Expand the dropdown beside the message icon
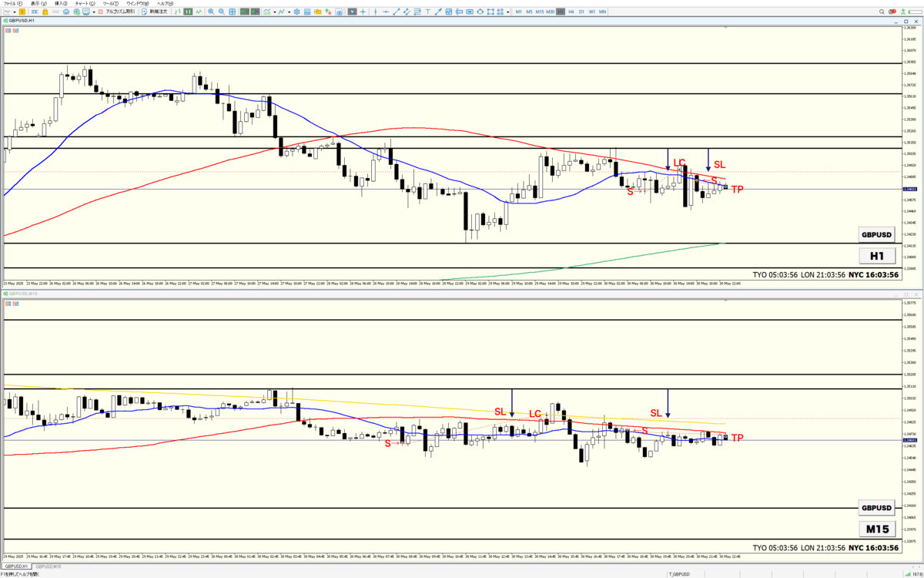The image size is (924, 578). coord(94,12)
